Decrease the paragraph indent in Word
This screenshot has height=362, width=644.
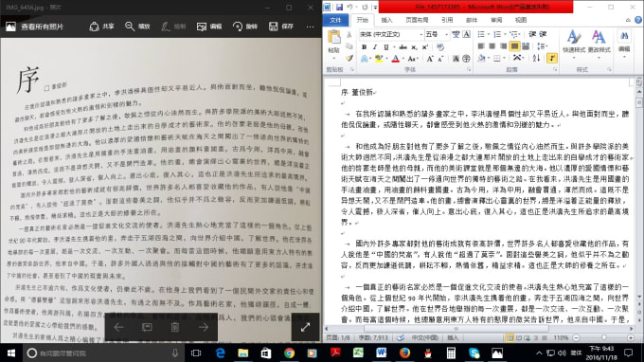point(532,34)
